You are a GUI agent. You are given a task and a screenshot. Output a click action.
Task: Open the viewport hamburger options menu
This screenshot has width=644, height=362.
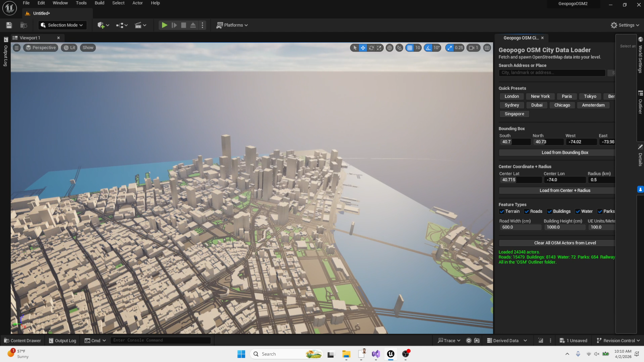point(16,48)
